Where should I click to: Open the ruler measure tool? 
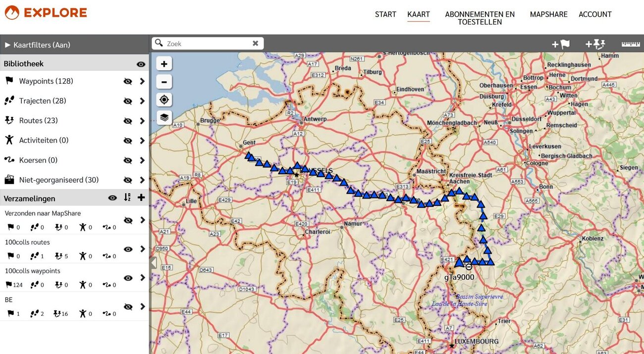(631, 44)
